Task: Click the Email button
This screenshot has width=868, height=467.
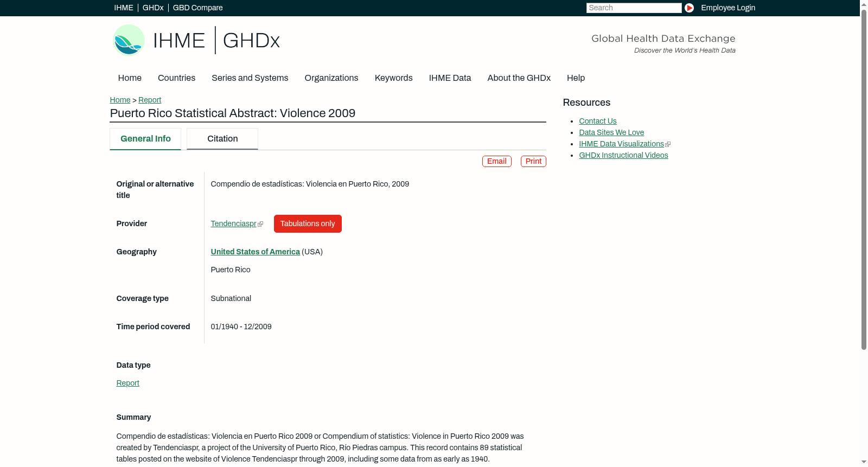Action: click(497, 162)
